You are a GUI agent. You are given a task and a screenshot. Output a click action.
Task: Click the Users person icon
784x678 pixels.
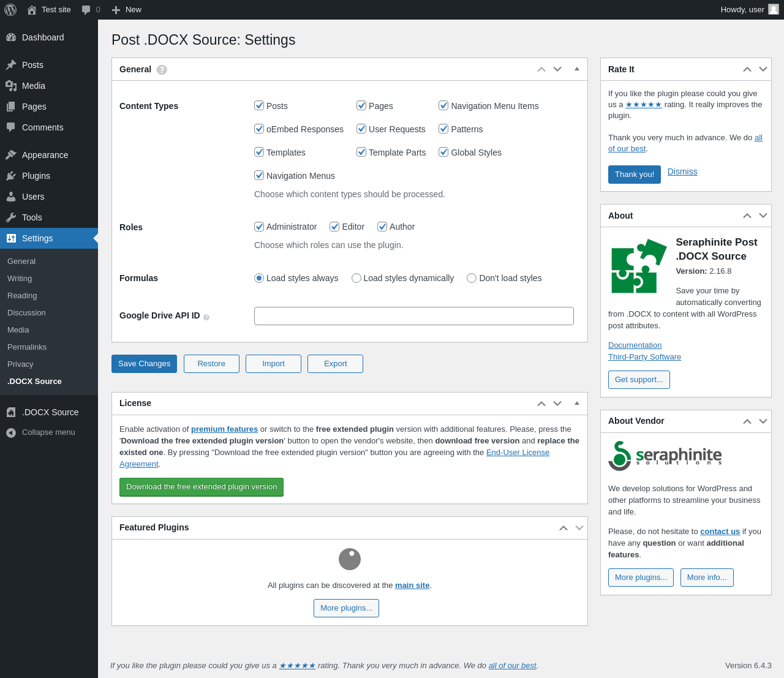click(11, 197)
